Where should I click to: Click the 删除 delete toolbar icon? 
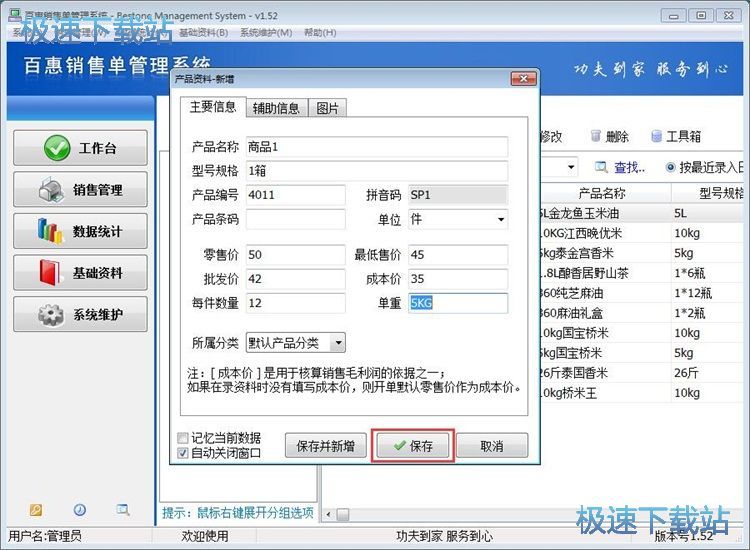click(595, 136)
